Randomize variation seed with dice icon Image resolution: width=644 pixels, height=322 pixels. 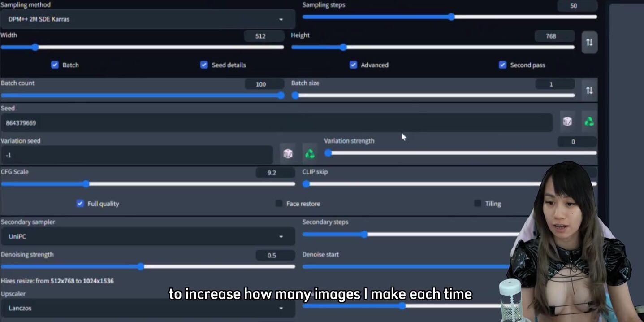[x=288, y=154]
